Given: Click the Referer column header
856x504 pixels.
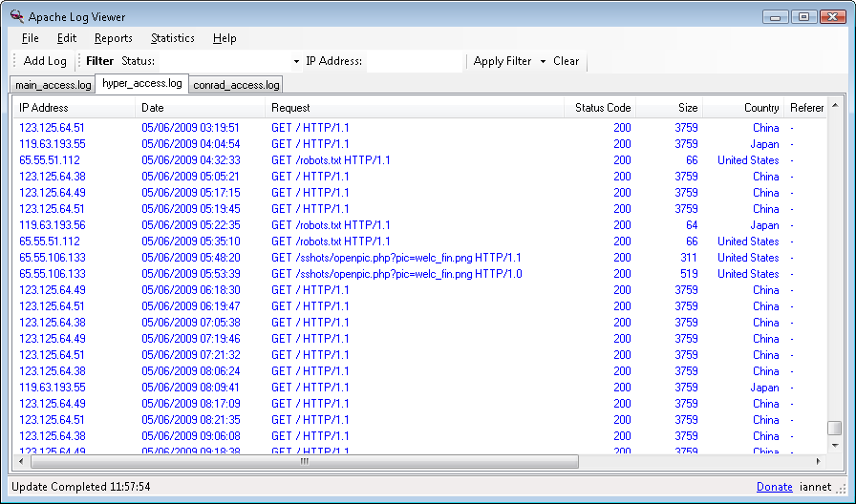Looking at the screenshot, I should coord(805,108).
